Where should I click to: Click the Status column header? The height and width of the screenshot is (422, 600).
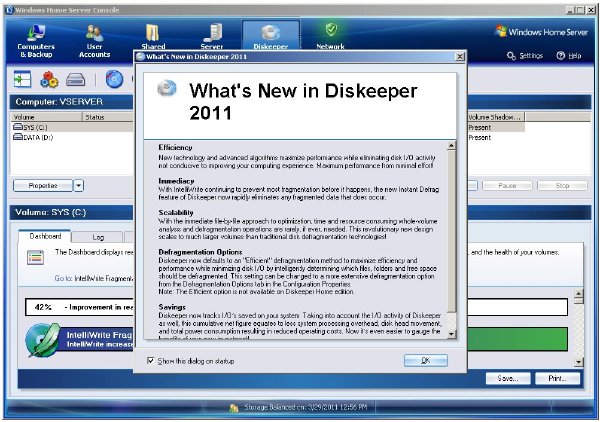[x=108, y=117]
